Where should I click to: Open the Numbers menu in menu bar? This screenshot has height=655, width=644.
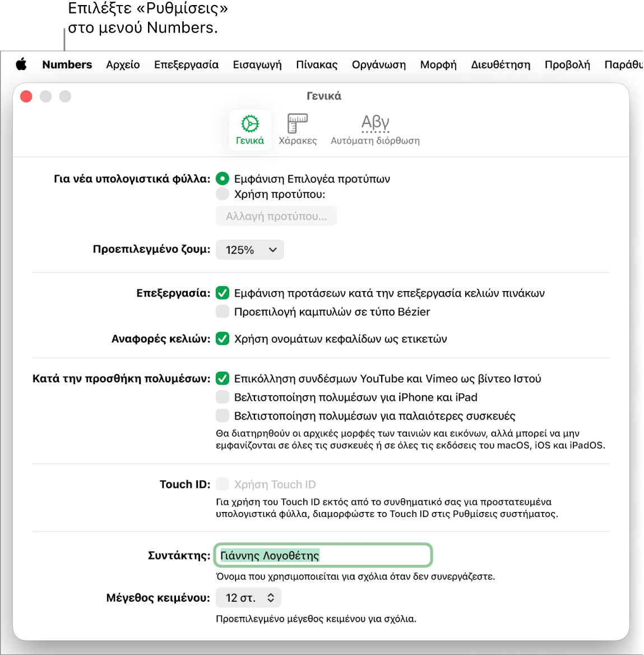point(67,64)
